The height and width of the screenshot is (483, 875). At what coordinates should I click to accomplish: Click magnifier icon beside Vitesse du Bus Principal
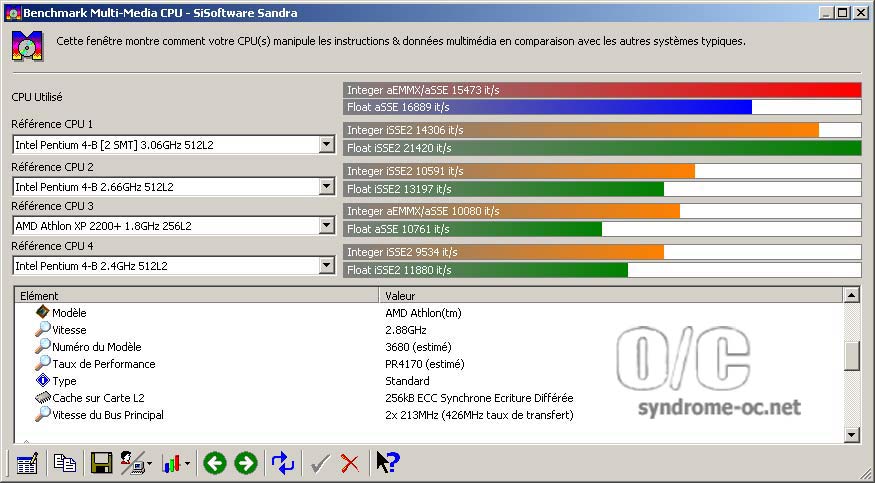click(x=42, y=414)
